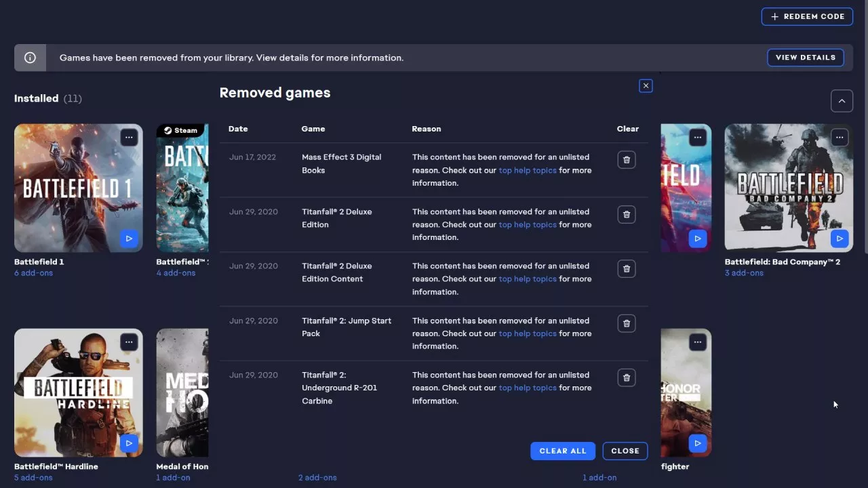Clear the Underground R-201 Carbine row

point(626,378)
